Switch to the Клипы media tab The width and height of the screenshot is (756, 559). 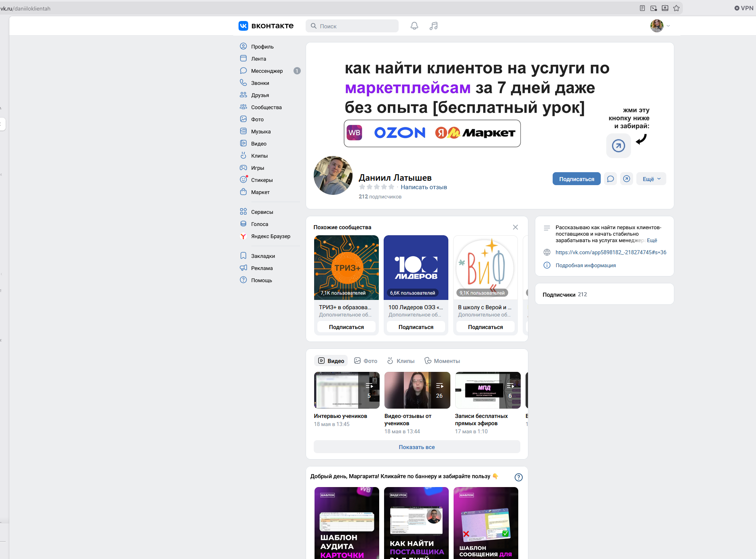(401, 361)
